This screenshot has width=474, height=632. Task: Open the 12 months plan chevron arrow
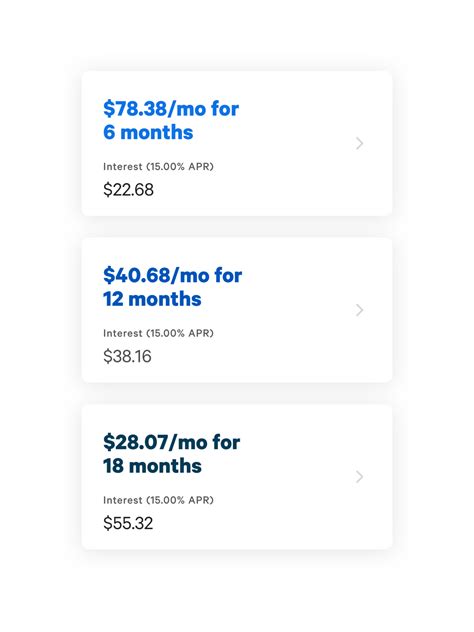(x=360, y=310)
